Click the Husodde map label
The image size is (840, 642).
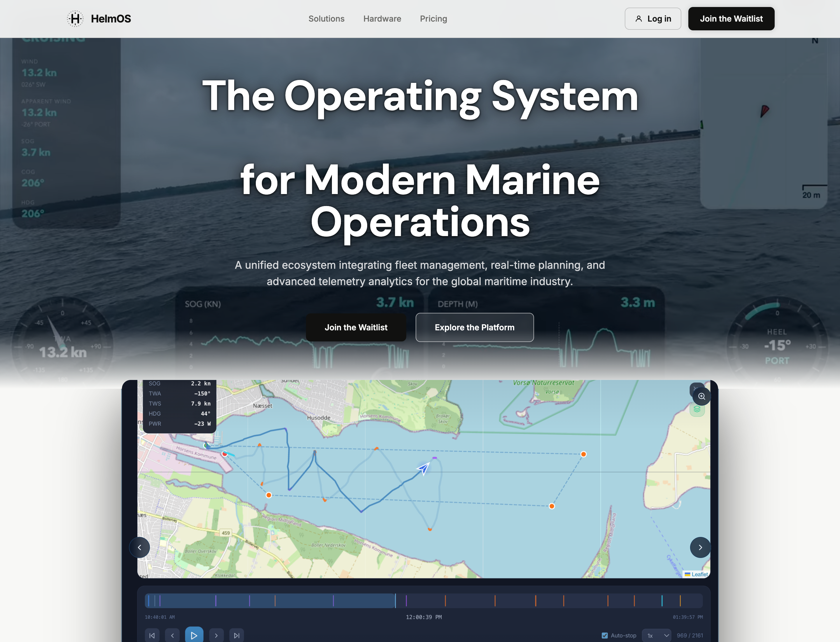coord(318,418)
